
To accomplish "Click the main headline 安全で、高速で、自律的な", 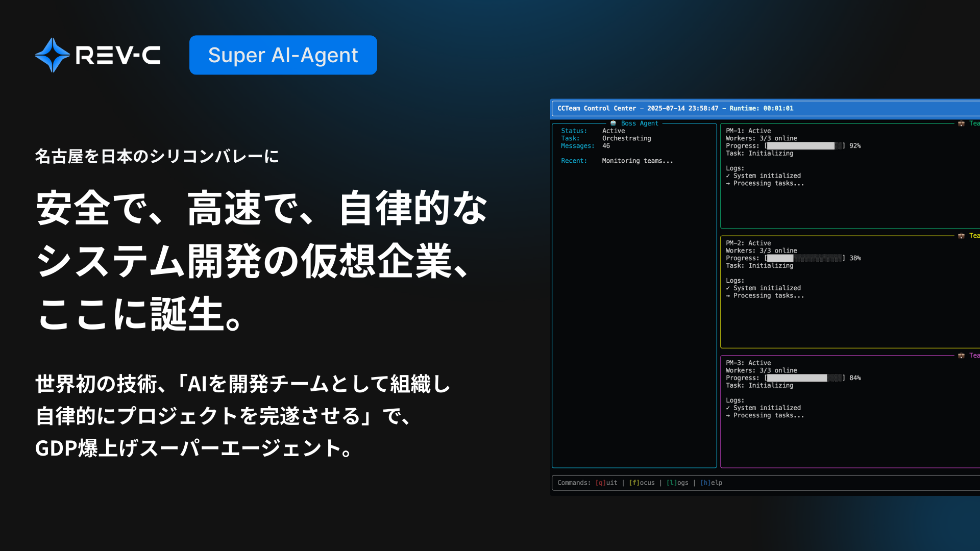I will 262,208.
